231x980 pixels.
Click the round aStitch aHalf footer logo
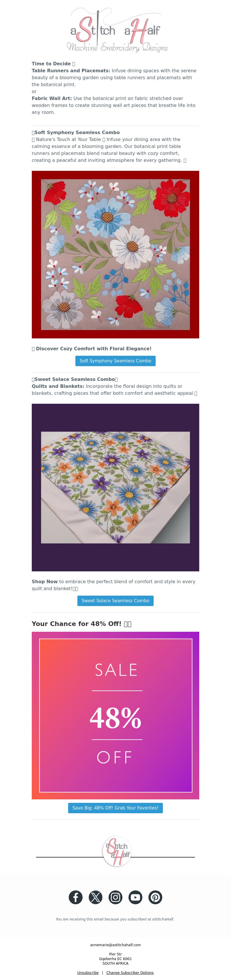117,851
